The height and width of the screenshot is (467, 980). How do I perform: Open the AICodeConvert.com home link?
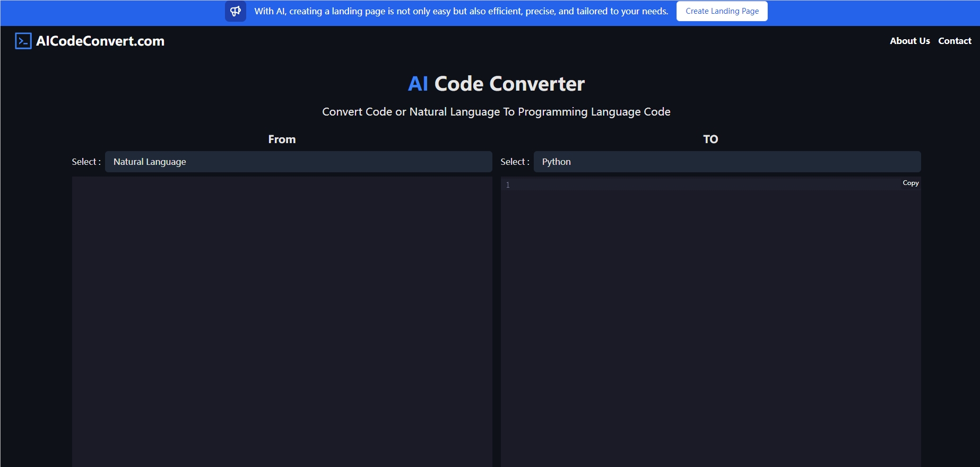pyautogui.click(x=100, y=41)
